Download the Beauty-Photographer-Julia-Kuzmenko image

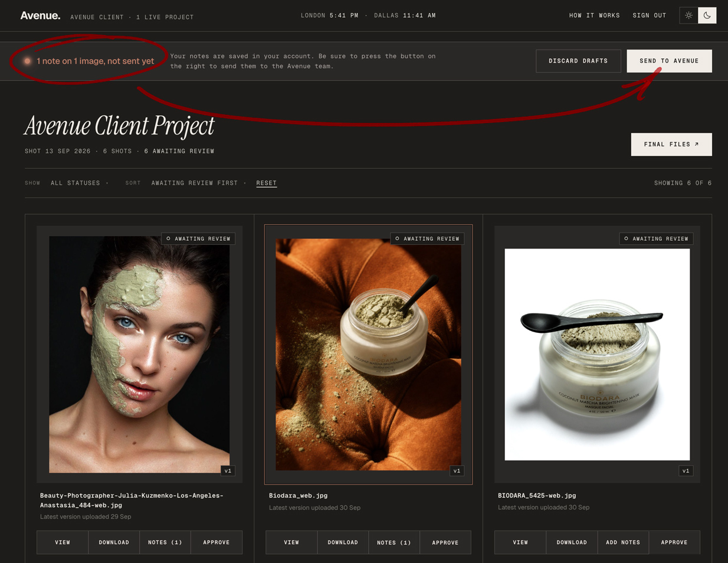(114, 542)
